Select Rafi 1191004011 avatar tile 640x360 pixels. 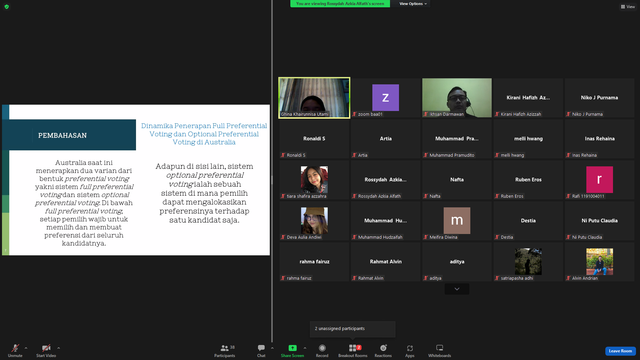click(x=599, y=180)
